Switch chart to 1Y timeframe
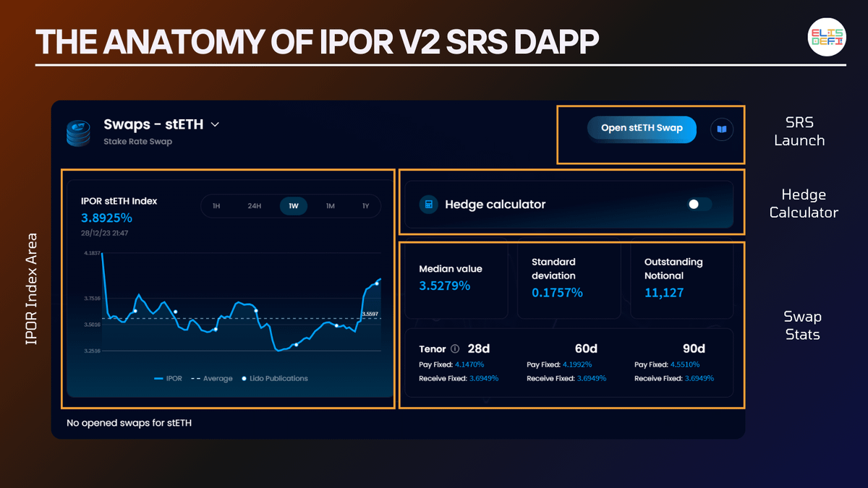 point(366,206)
